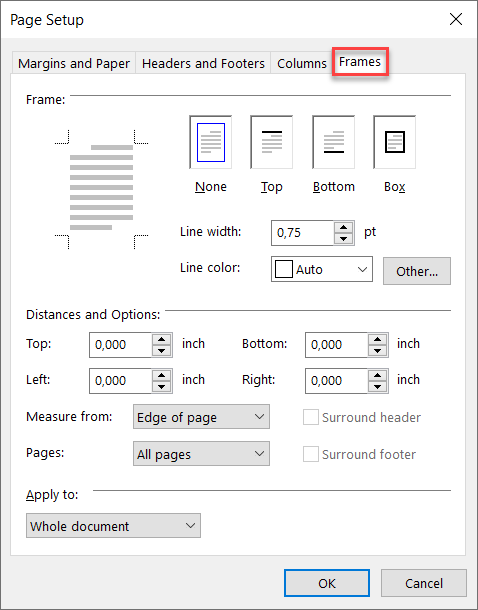The image size is (478, 610).
Task: Switch to the Columns tab
Action: 302,63
